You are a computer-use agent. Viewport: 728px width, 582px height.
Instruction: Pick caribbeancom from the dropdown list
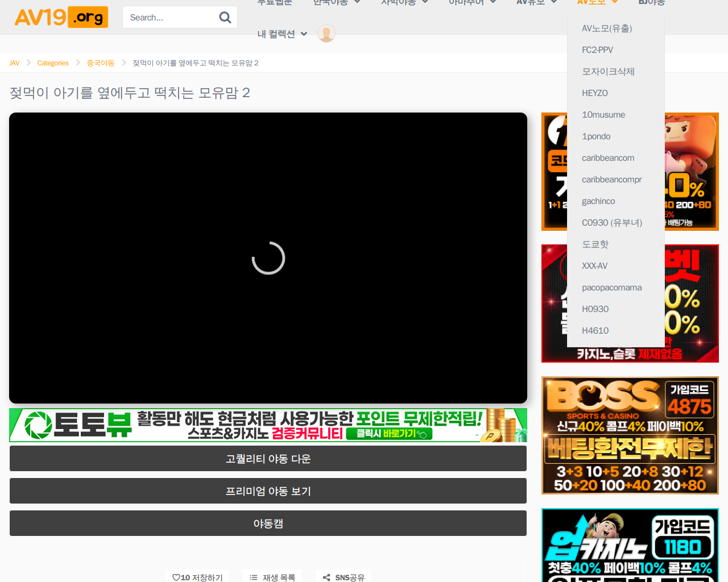coord(607,158)
